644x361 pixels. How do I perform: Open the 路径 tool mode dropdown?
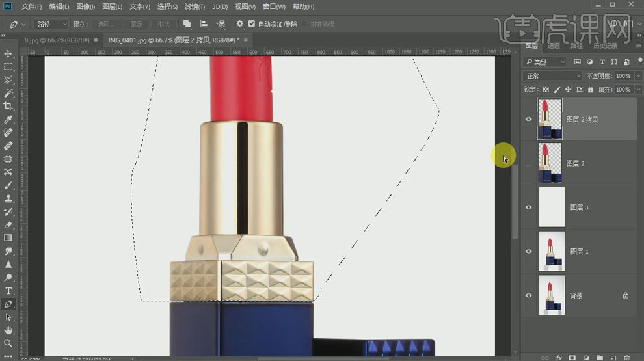pyautogui.click(x=51, y=24)
